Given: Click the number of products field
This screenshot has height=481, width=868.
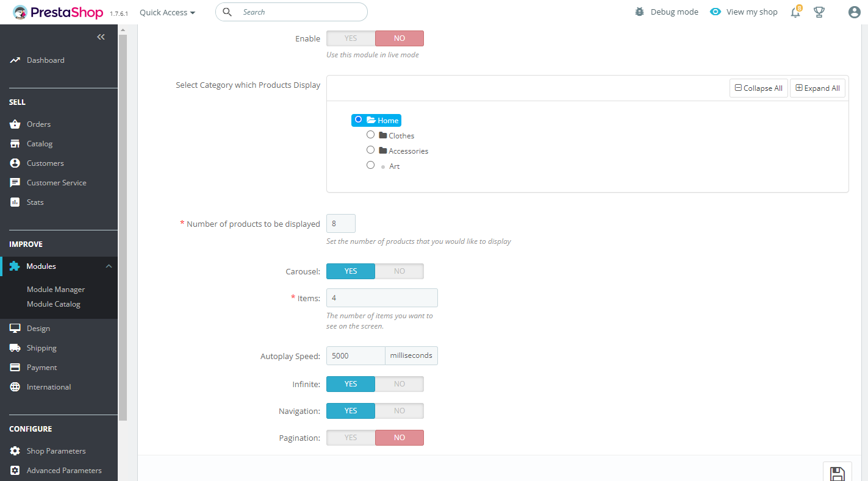Looking at the screenshot, I should point(341,224).
